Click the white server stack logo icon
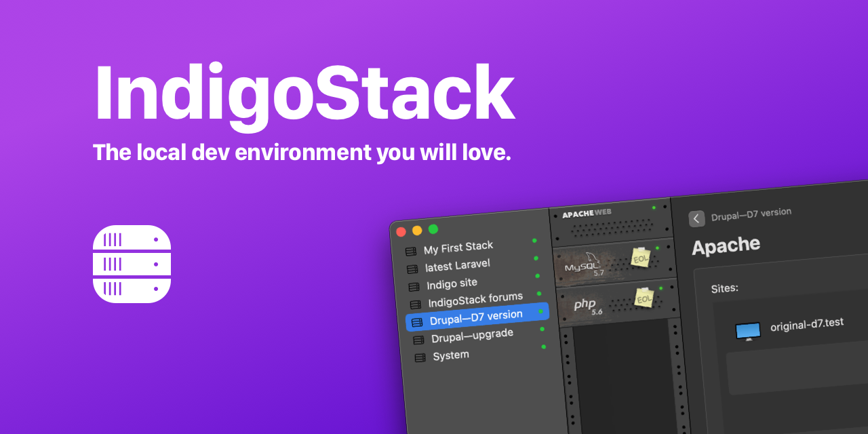Viewport: 868px width, 434px height. (x=132, y=264)
